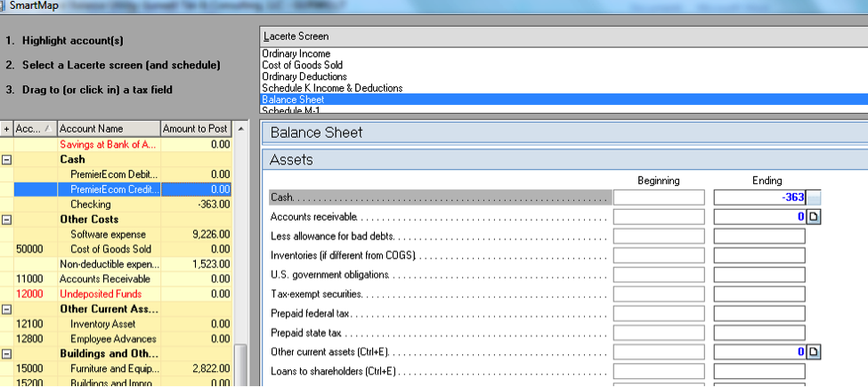
Task: Click Tax-exempt securities beginning field
Action: pyautogui.click(x=659, y=294)
